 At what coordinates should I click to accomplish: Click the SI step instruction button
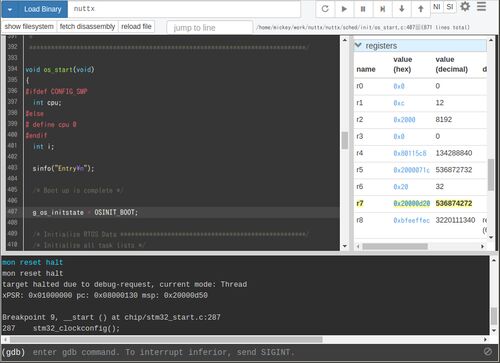(450, 7)
